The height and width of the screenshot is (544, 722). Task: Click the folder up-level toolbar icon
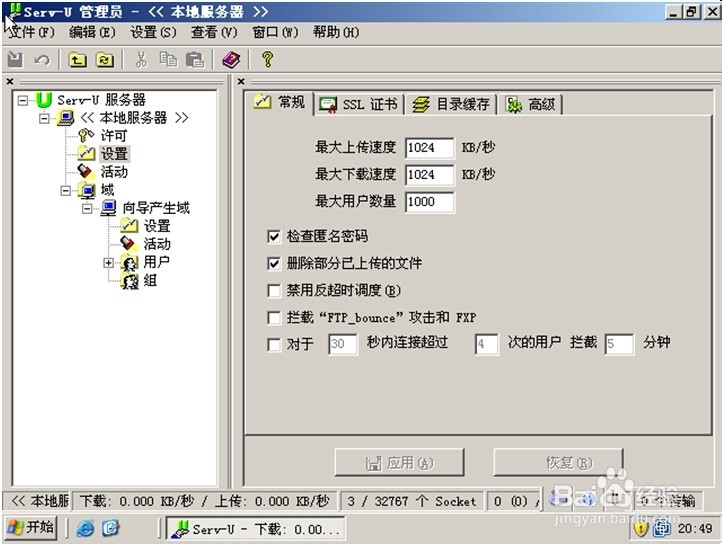[77, 60]
